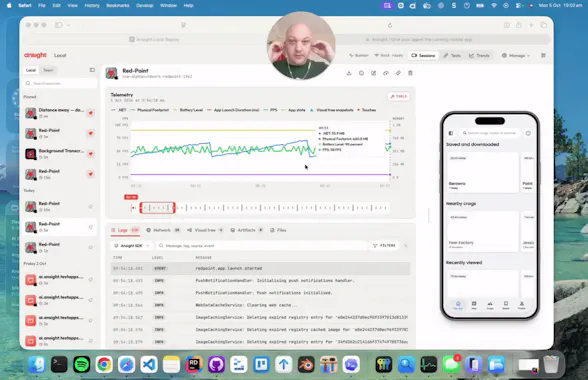Toggle App state legend item
Viewport: 588px width, 380px height.
294,110
